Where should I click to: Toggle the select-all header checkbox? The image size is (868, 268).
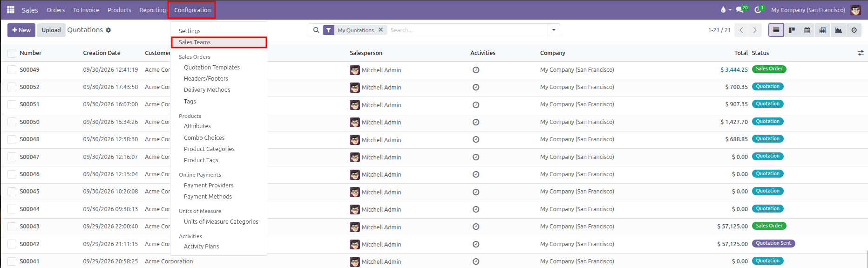click(12, 53)
